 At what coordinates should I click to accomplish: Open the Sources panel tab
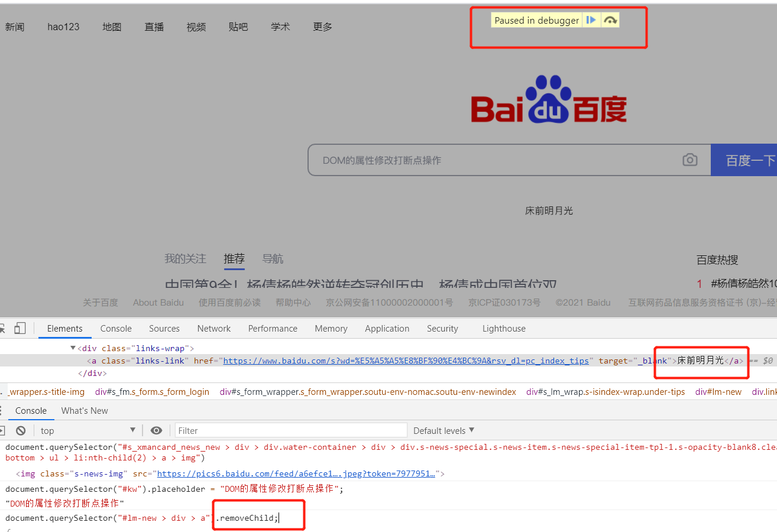164,329
